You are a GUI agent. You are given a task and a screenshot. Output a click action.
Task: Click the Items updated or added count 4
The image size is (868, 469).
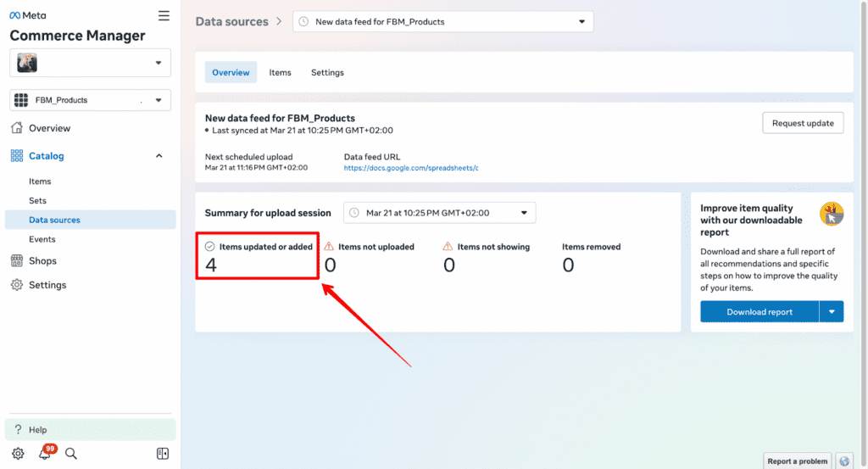(x=210, y=265)
